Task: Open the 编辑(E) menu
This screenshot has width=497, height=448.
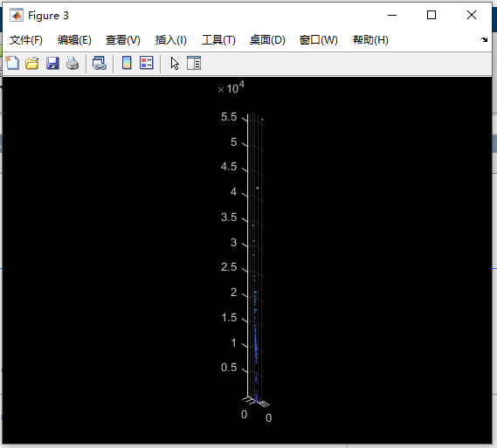Action: [x=74, y=40]
